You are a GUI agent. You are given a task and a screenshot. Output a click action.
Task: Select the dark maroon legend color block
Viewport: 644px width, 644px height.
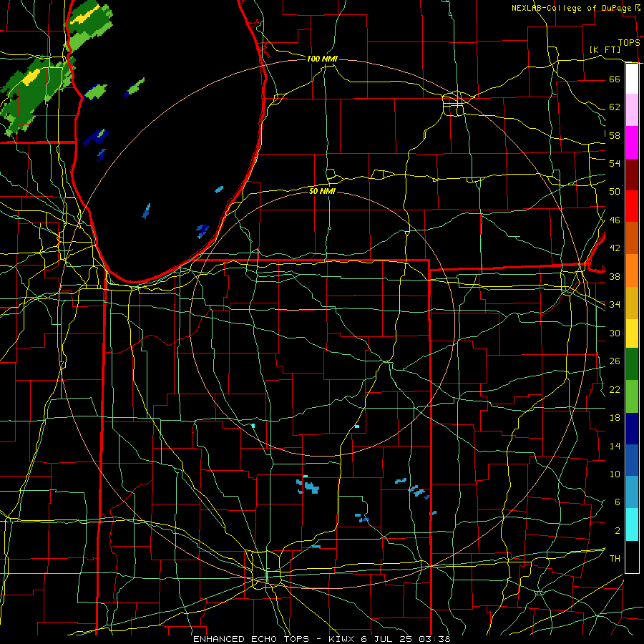click(632, 175)
